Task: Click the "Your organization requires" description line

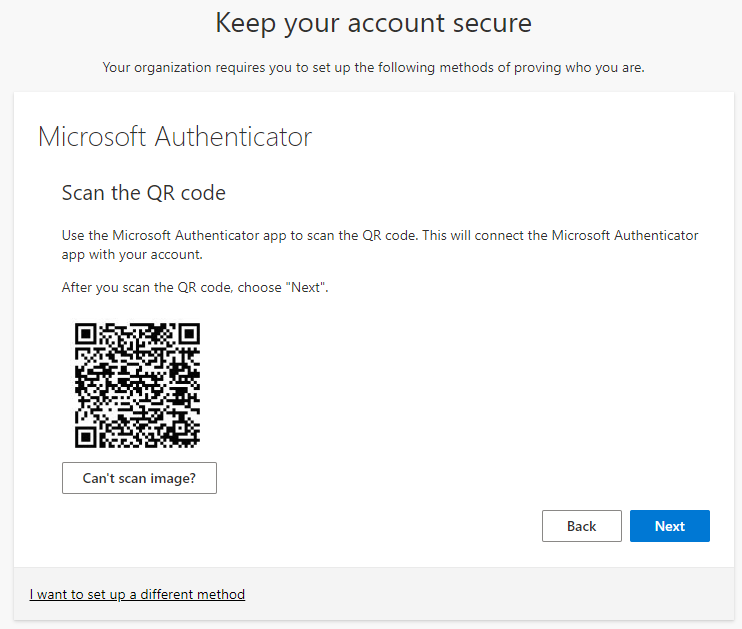Action: [x=373, y=68]
